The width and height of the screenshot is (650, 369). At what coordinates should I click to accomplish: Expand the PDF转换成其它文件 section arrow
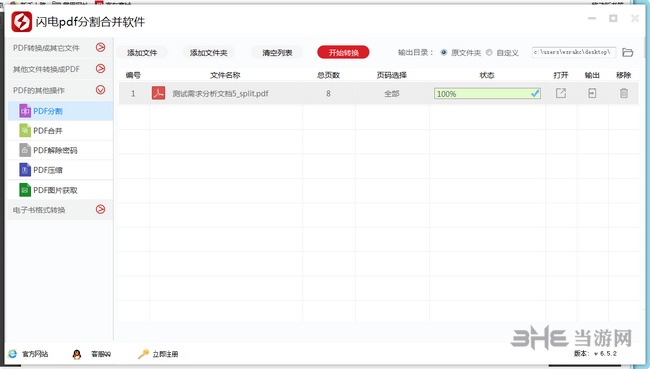point(100,47)
